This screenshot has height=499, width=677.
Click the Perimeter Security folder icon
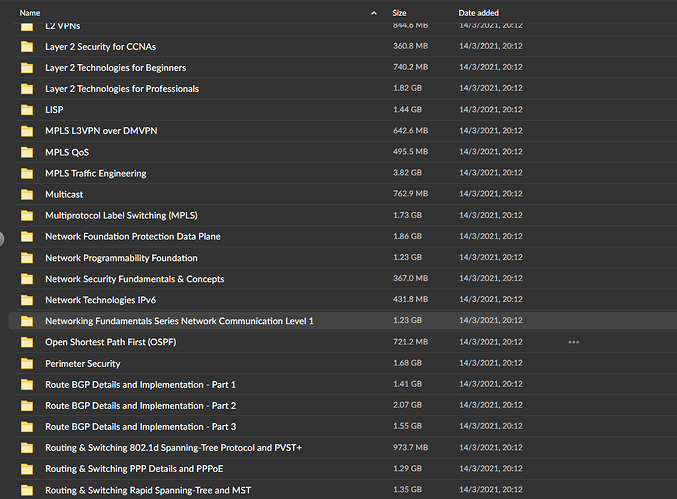(27, 363)
